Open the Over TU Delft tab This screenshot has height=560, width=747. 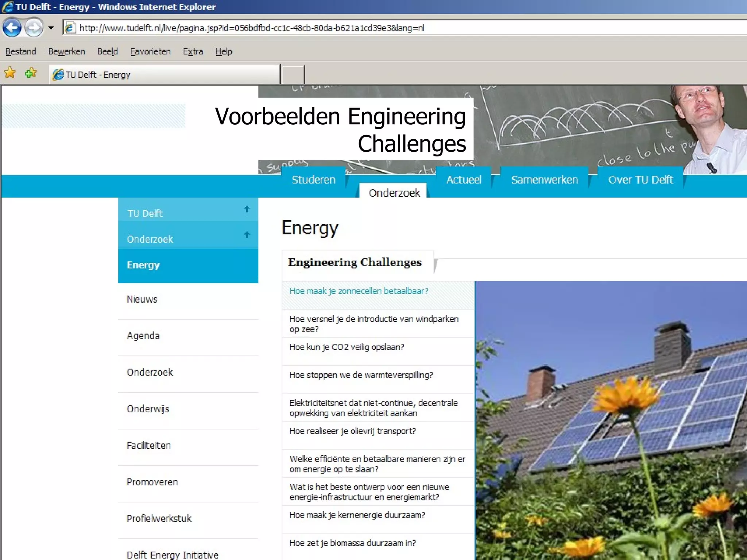tap(640, 179)
